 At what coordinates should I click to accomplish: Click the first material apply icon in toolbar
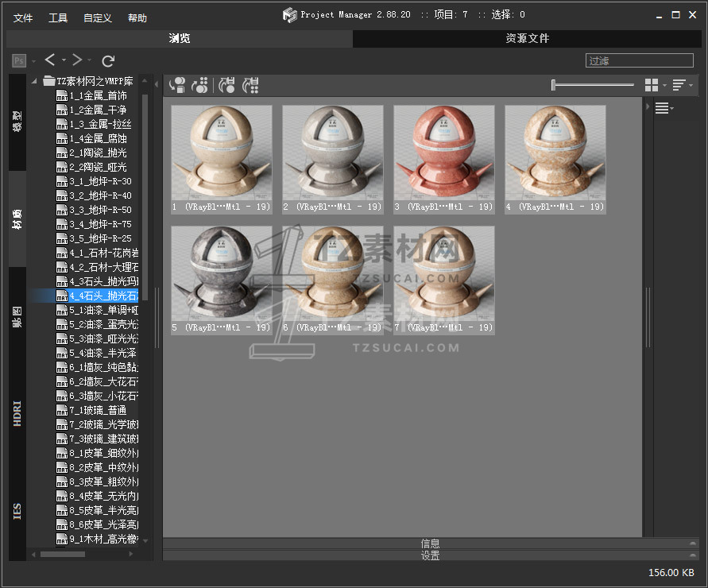click(177, 85)
